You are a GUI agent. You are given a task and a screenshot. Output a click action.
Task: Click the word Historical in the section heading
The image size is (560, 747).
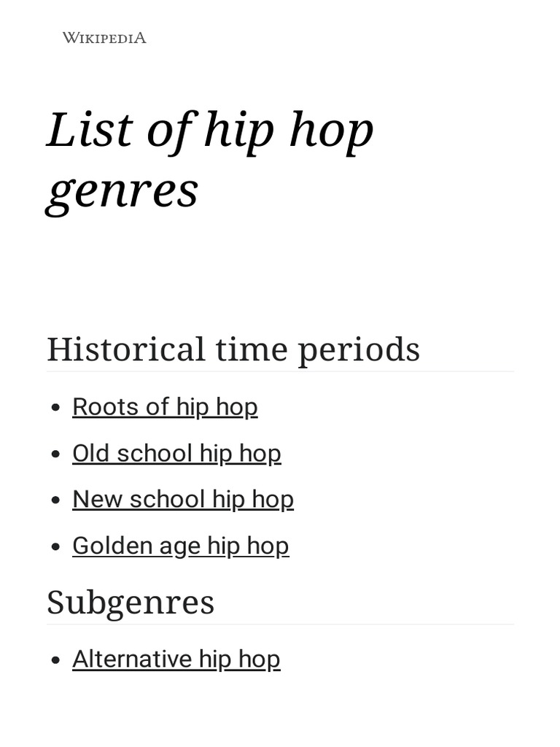(126, 349)
